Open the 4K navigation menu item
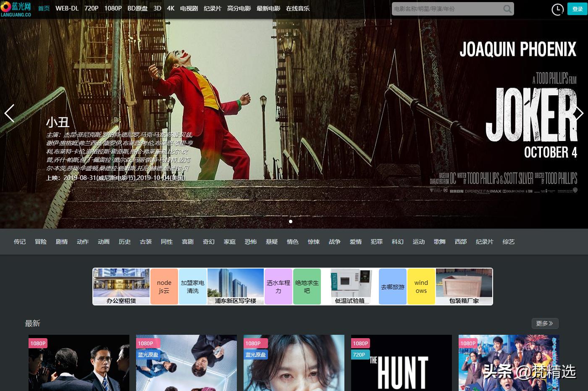This screenshot has width=588, height=391. click(x=171, y=8)
